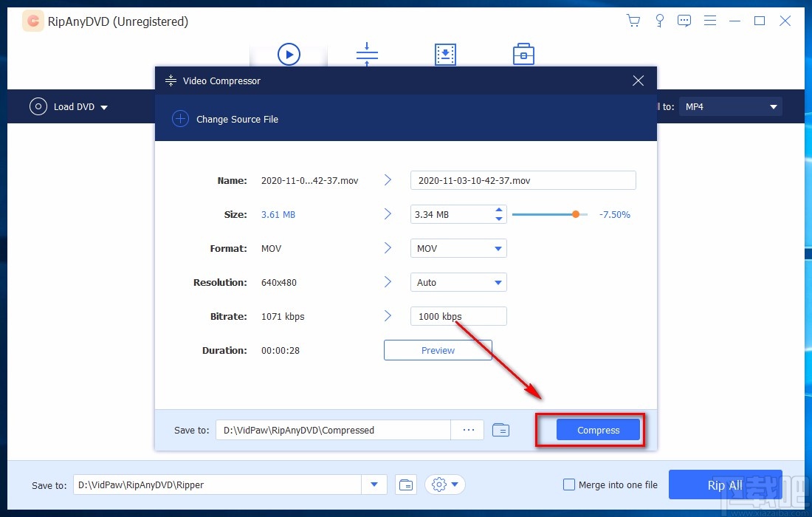Open the Ripper output folder icon
This screenshot has height=517, width=812.
pos(406,485)
